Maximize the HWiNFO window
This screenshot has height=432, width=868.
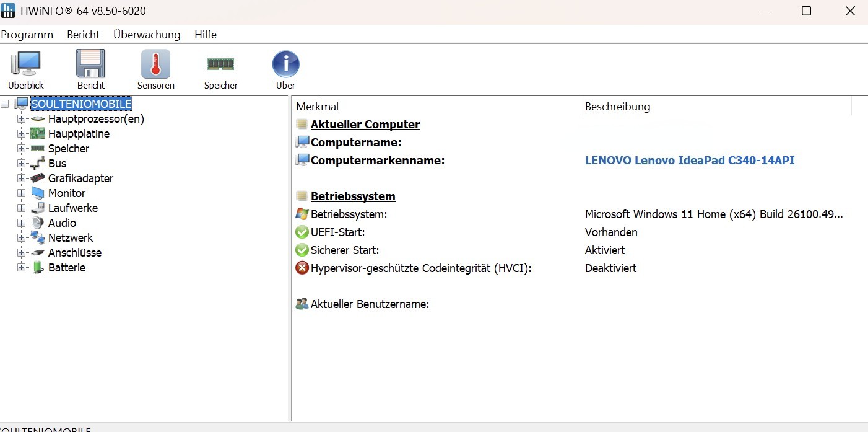click(806, 11)
